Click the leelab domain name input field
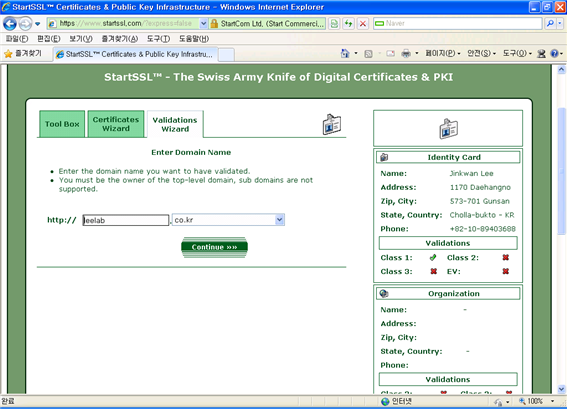Image resolution: width=567 pixels, height=409 pixels. 125,220
